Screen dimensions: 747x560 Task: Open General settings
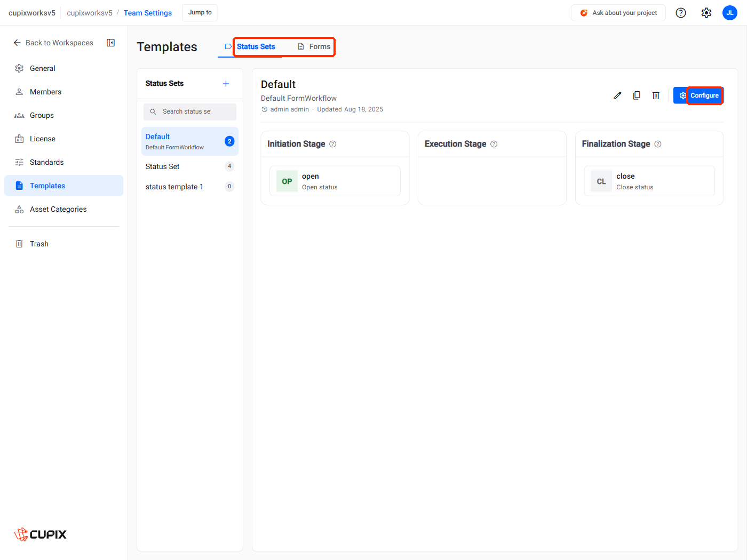pyautogui.click(x=63, y=68)
